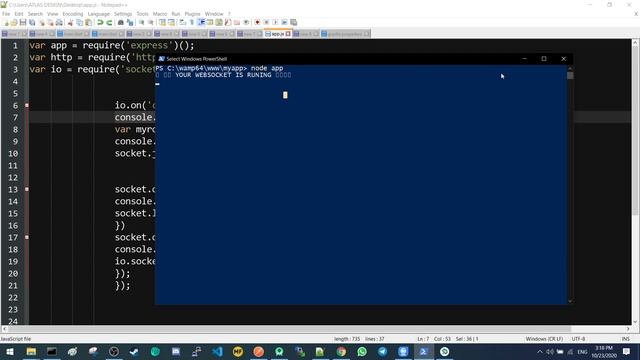Open the Encoding menu
This screenshot has width=640, height=360.
coord(73,14)
